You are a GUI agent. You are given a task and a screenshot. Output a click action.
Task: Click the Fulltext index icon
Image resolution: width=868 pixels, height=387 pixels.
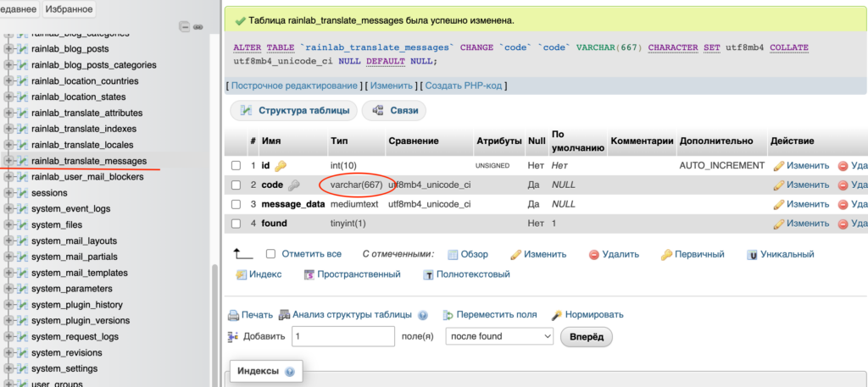click(x=429, y=274)
